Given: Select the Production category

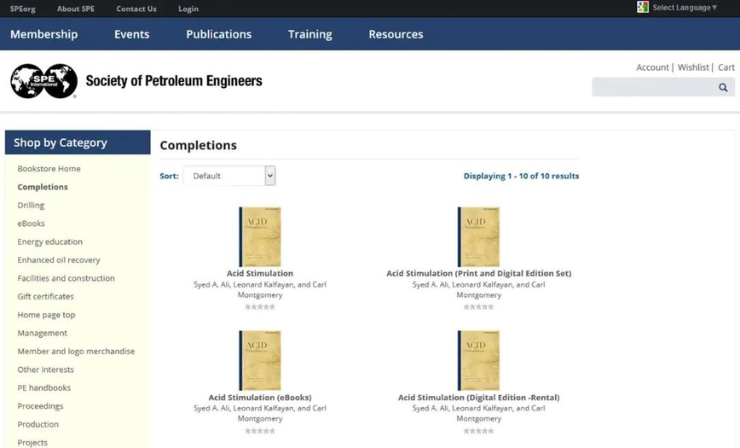Looking at the screenshot, I should [38, 424].
